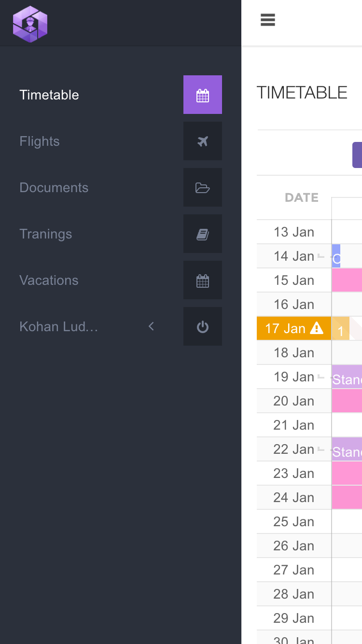Click the Standby event on 19 Jan
The height and width of the screenshot is (644, 362).
click(347, 378)
